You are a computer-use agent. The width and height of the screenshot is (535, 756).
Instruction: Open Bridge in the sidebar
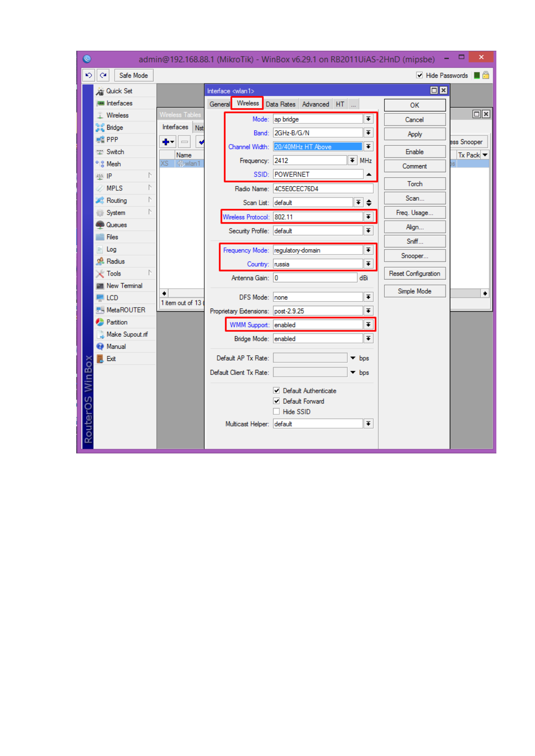point(115,127)
